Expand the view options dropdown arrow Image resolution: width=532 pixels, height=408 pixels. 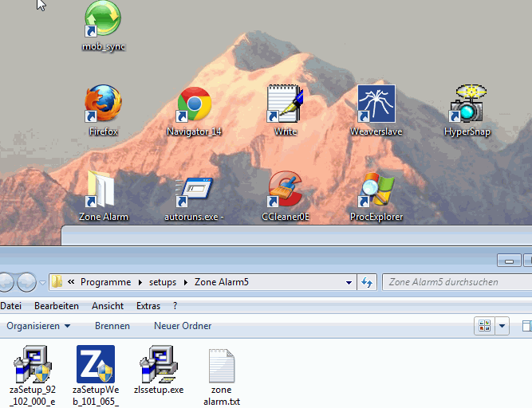(x=502, y=326)
